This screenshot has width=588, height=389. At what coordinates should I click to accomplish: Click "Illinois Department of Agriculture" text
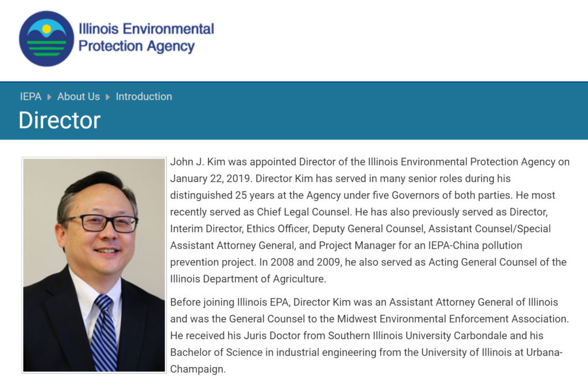248,279
